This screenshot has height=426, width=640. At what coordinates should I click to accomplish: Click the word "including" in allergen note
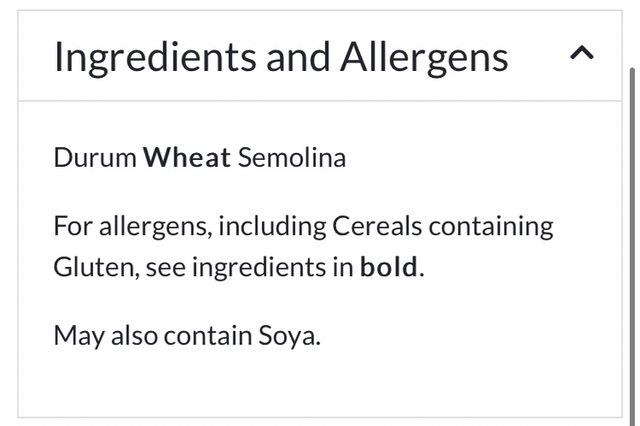coord(268,225)
